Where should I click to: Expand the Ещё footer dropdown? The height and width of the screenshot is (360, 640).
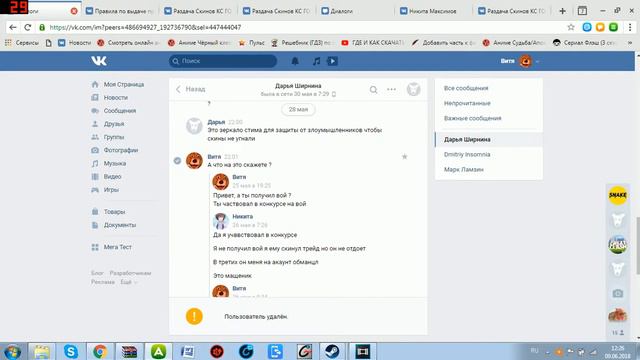coord(129,282)
